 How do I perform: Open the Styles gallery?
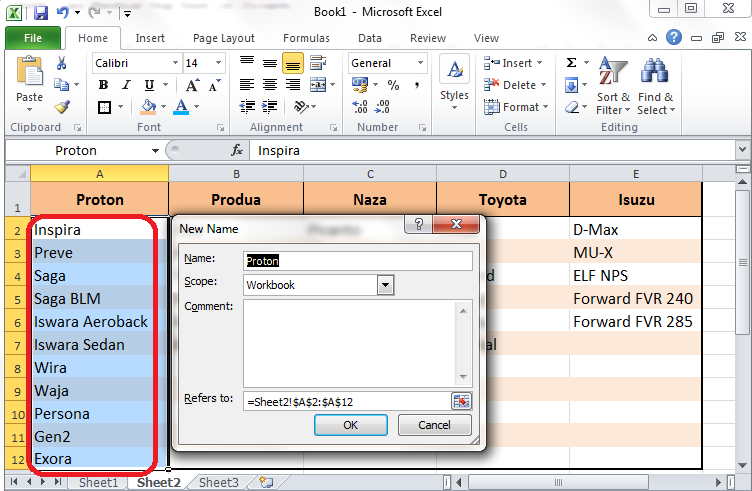click(x=454, y=83)
